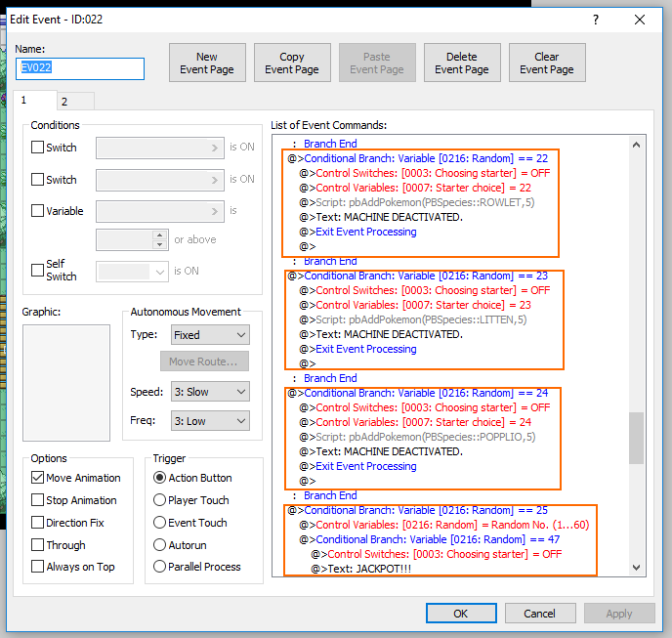
Task: Enable the Self Switch condition checkbox
Action: tap(38, 270)
